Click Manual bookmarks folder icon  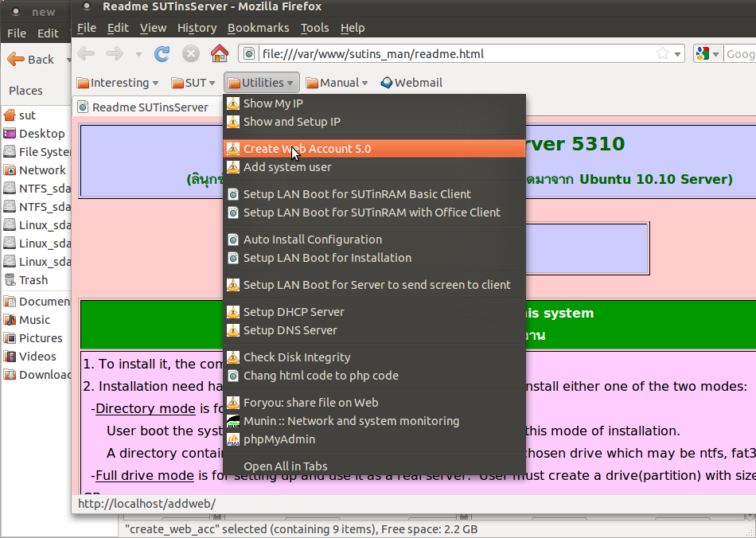point(312,83)
